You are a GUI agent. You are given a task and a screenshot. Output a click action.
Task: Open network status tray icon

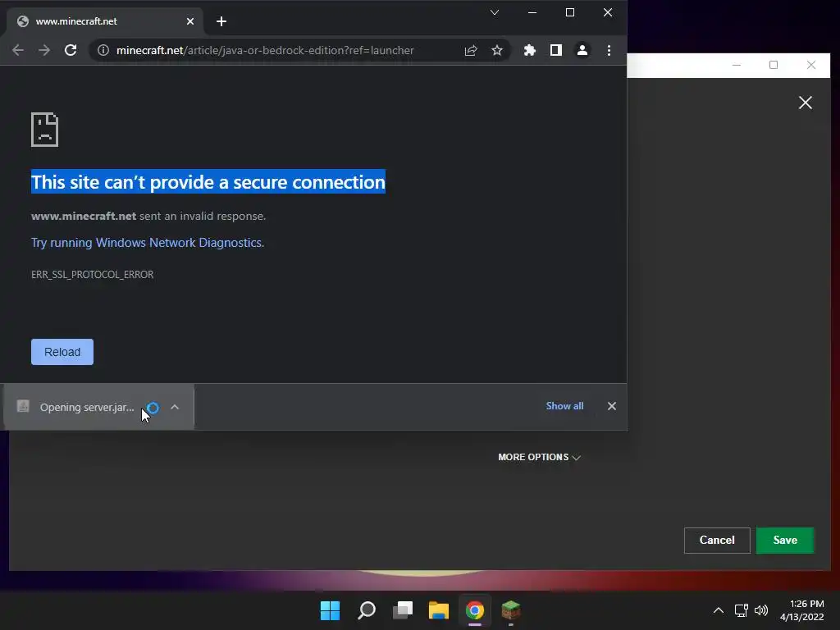click(x=741, y=610)
